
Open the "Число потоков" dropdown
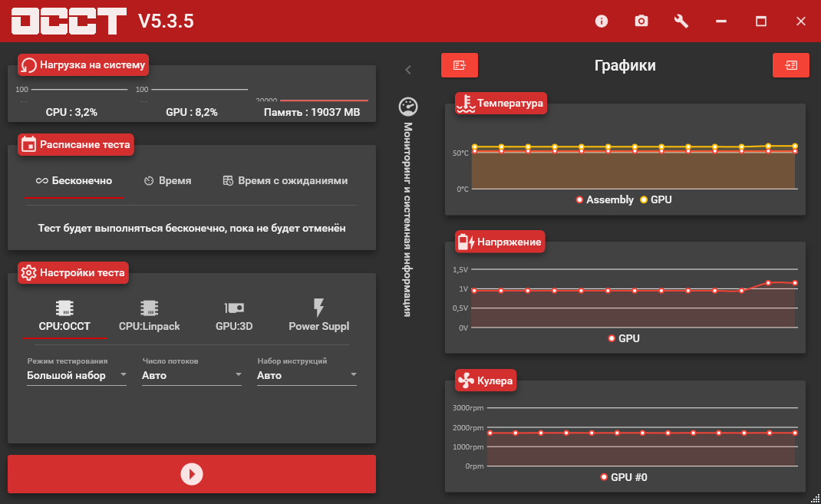pyautogui.click(x=192, y=375)
